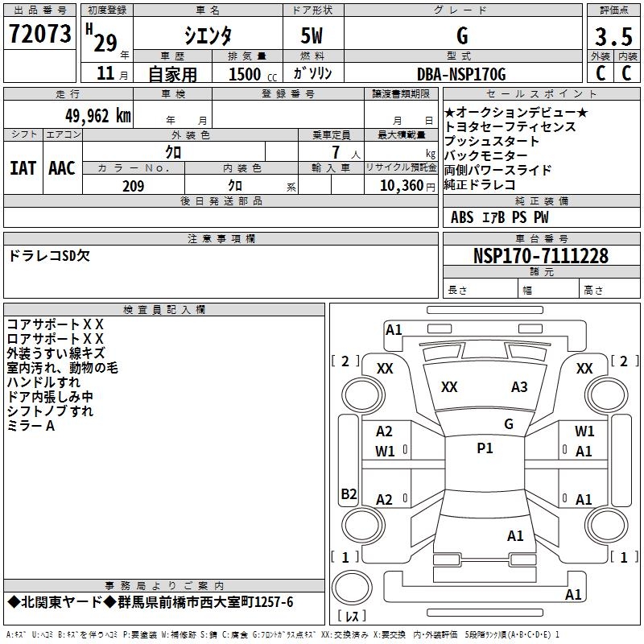Select the C grade under 外装
The image size is (644, 644).
click(601, 73)
